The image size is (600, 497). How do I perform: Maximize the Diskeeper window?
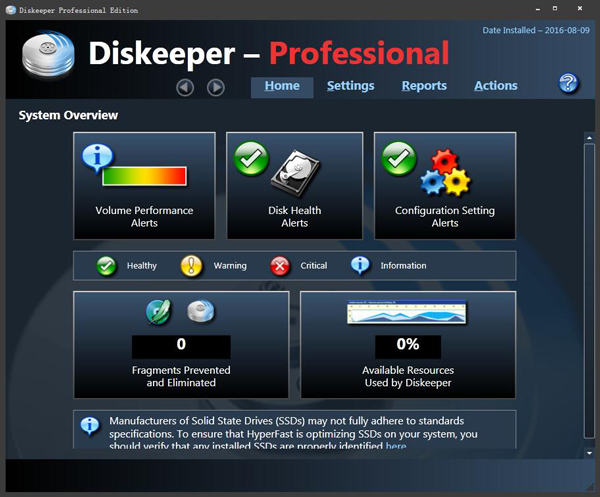[x=555, y=8]
